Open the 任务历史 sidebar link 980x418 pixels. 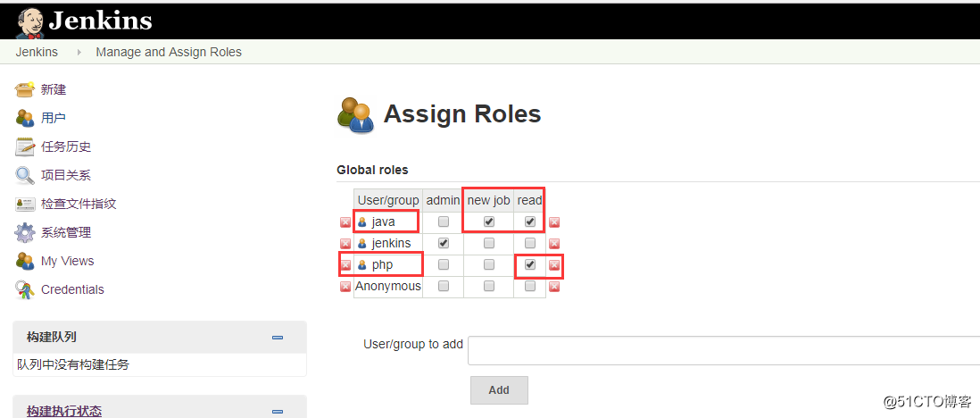[66, 146]
